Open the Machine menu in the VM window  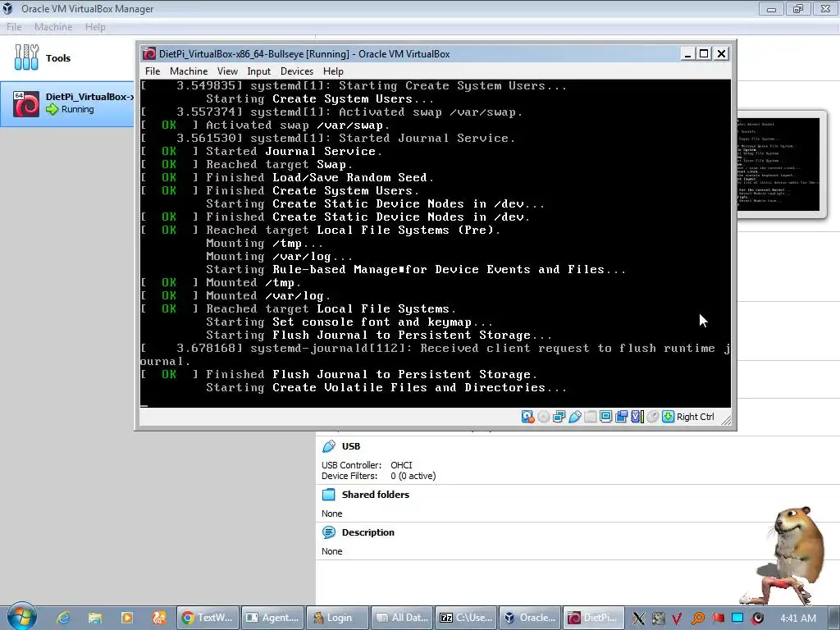[189, 71]
